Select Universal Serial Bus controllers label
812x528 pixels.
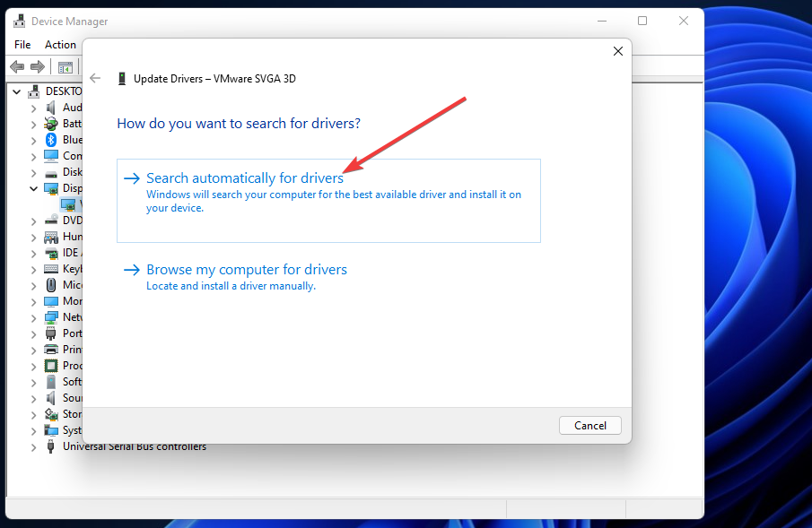coord(135,446)
